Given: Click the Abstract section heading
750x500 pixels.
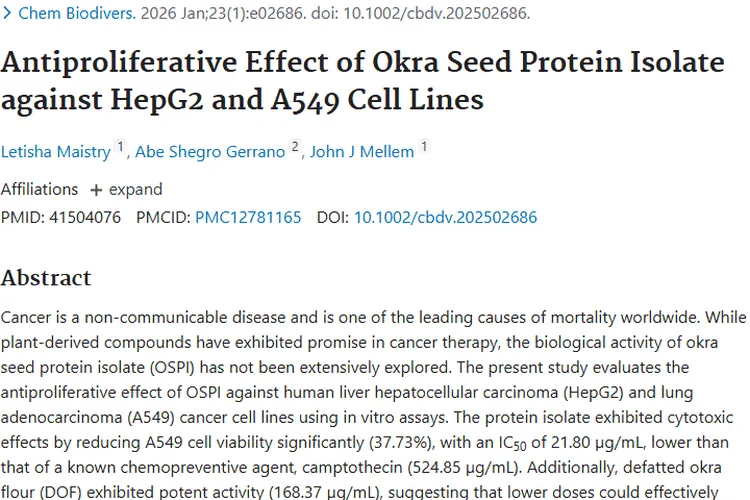Looking at the screenshot, I should pos(46,277).
